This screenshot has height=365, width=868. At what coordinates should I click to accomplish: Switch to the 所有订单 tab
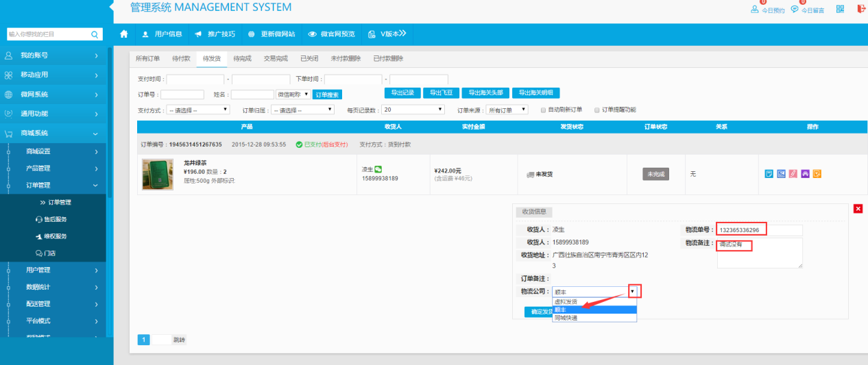[x=147, y=59]
